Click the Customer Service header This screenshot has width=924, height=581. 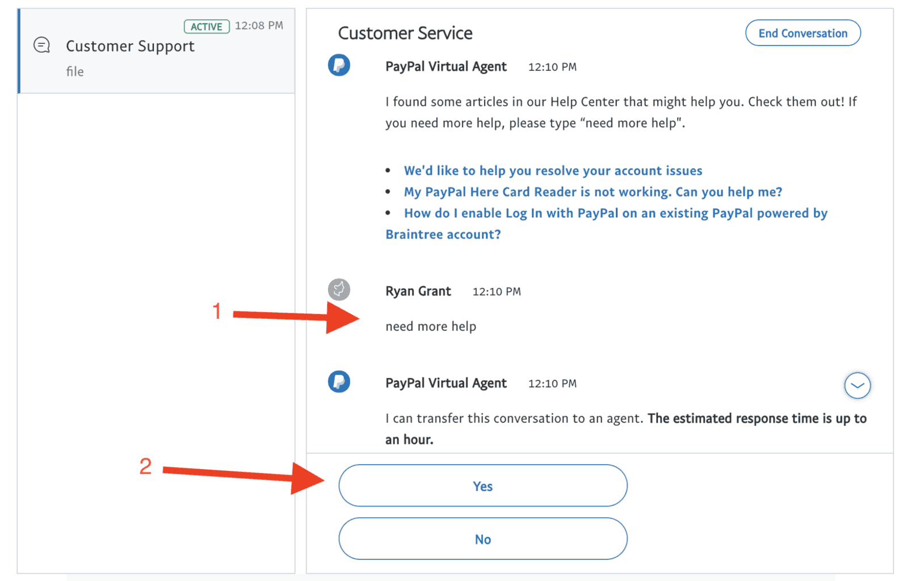(405, 33)
